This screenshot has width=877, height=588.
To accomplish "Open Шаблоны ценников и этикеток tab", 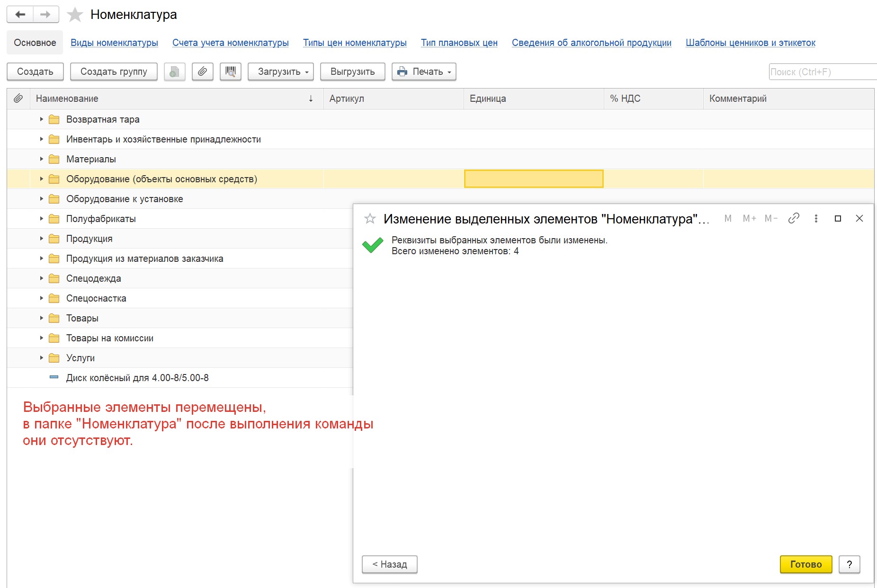I will point(751,43).
